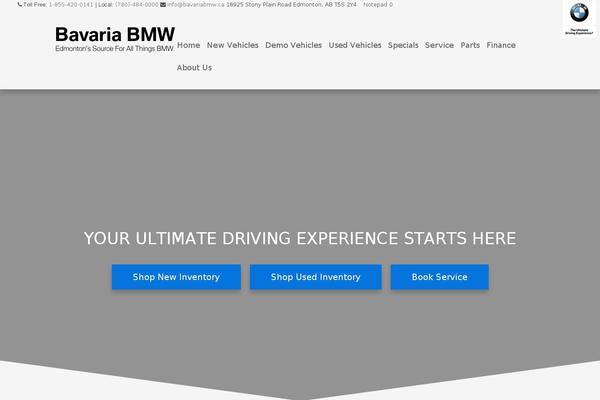Open the Specials menu

(x=403, y=45)
